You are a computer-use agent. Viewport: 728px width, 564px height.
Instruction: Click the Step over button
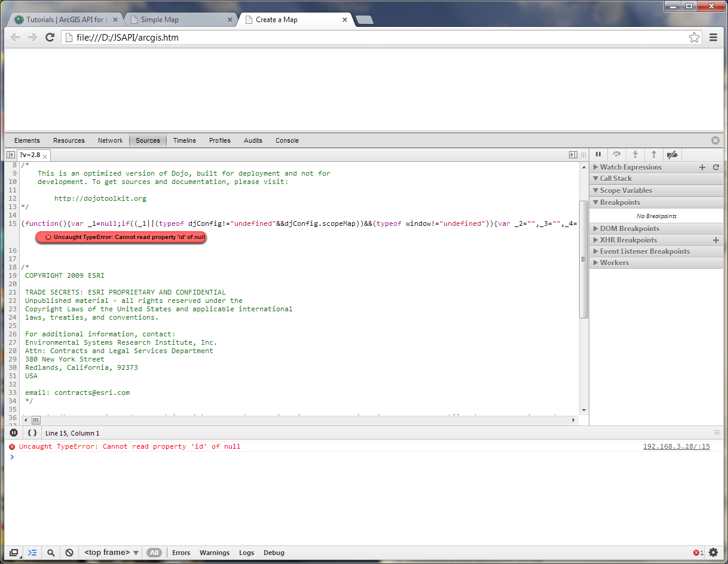coord(617,155)
